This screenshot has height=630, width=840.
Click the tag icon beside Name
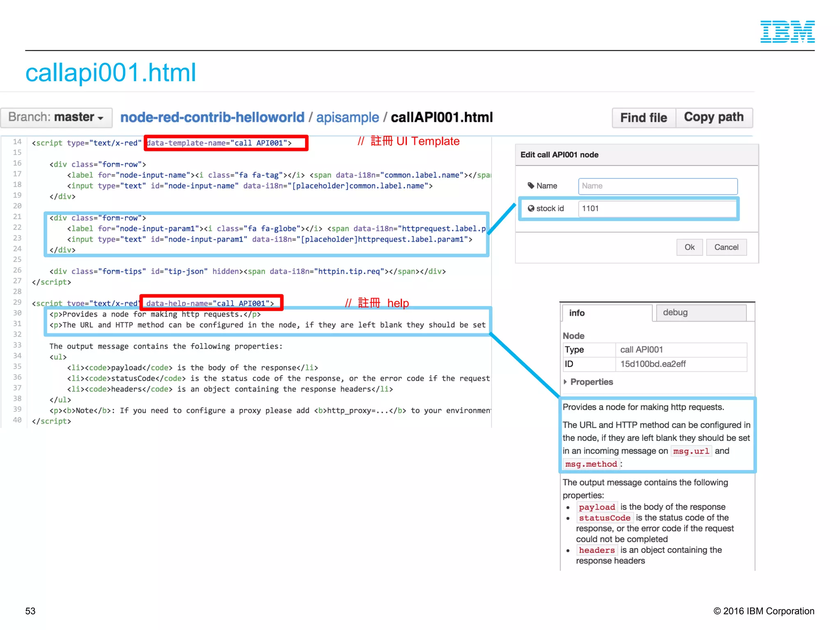[531, 186]
